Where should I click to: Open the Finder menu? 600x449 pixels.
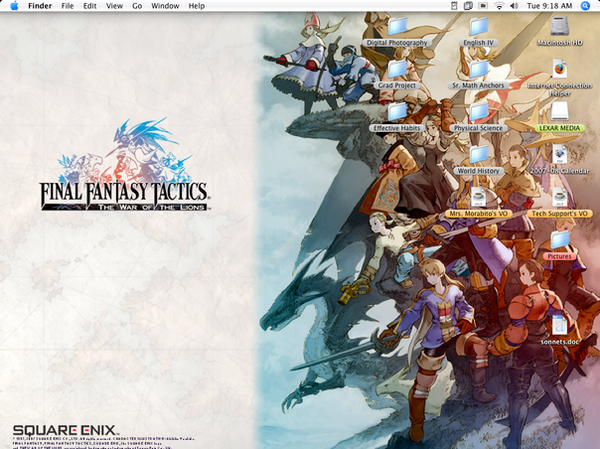[x=40, y=6]
